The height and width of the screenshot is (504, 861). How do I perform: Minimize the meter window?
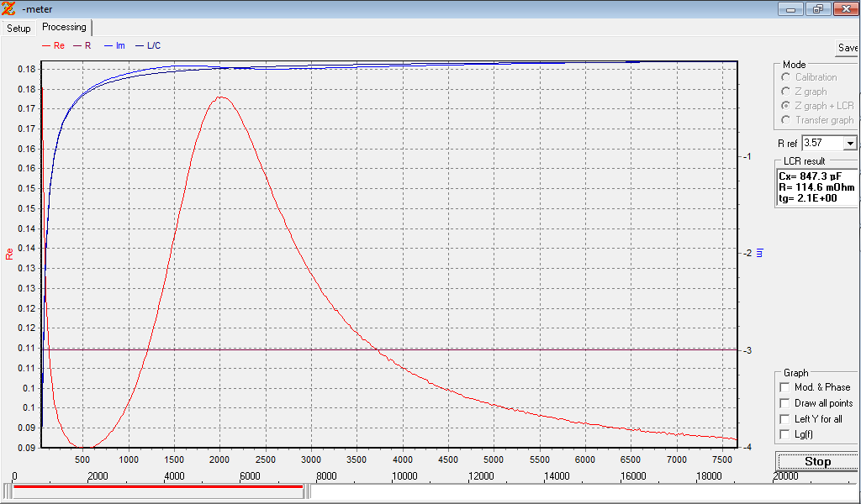[x=790, y=8]
